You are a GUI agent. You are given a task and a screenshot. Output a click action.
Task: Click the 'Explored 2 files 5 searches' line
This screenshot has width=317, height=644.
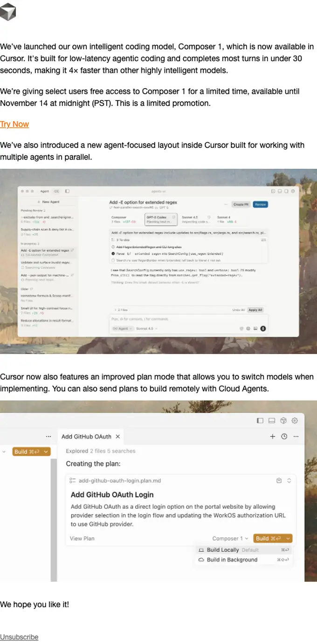[x=101, y=451]
